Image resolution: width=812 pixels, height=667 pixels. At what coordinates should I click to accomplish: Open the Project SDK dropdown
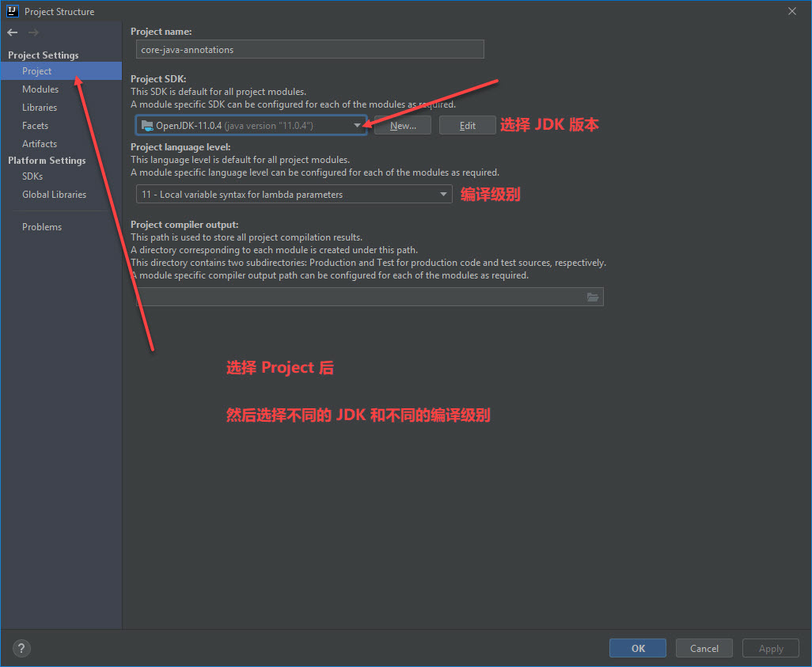[358, 124]
